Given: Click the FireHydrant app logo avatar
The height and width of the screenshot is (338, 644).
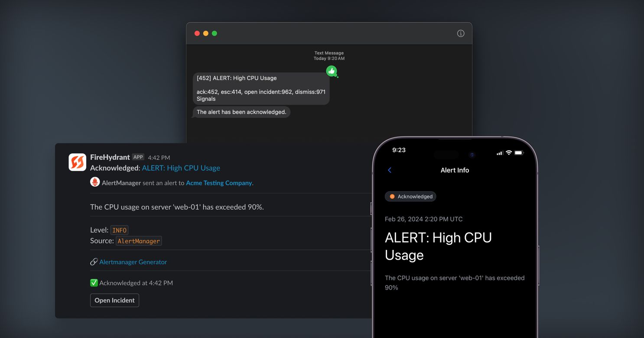Looking at the screenshot, I should click(77, 162).
